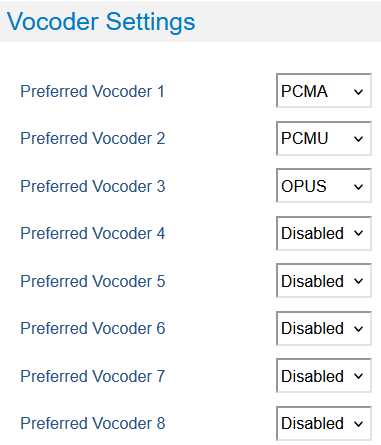Click the Preferred Vocoder 5 label
The width and height of the screenshot is (381, 445).
tap(93, 281)
